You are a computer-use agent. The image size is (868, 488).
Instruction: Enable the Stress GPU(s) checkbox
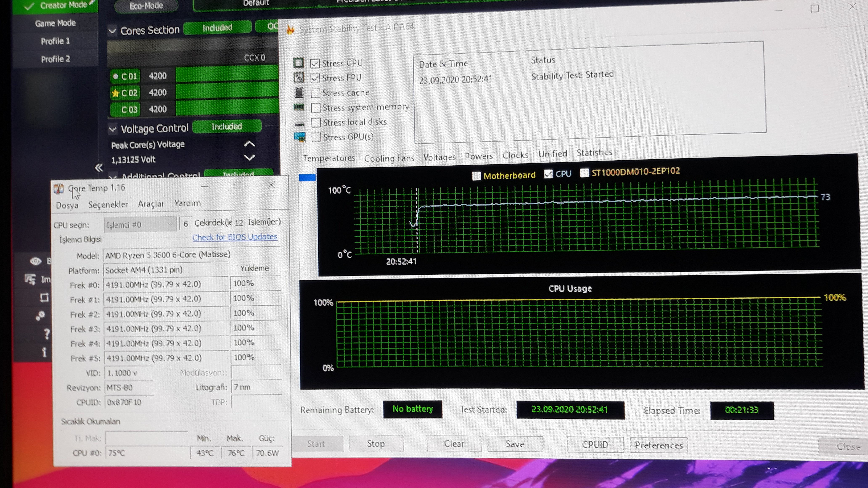click(316, 137)
